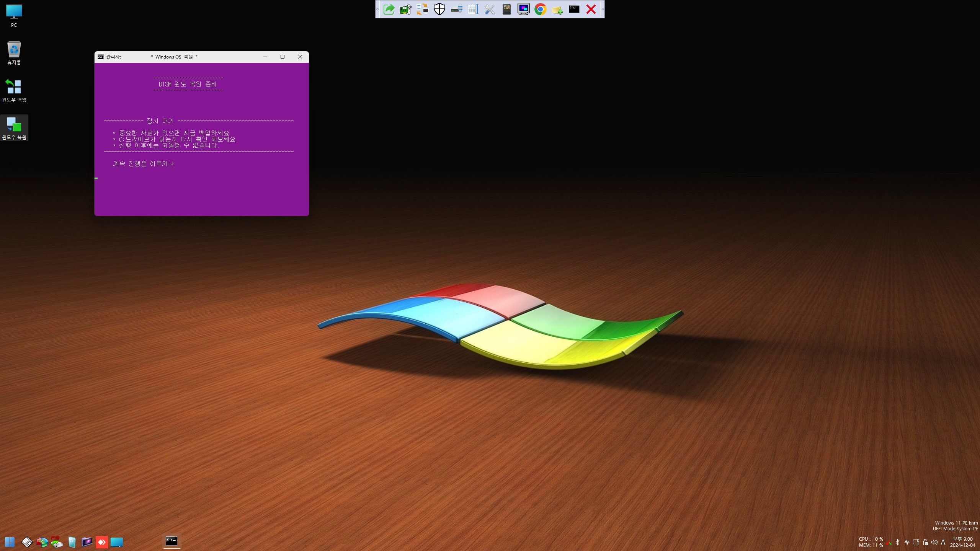This screenshot has height=551, width=980.
Task: Launch the 윈도우 백업 desktop shortcut
Action: point(14,91)
